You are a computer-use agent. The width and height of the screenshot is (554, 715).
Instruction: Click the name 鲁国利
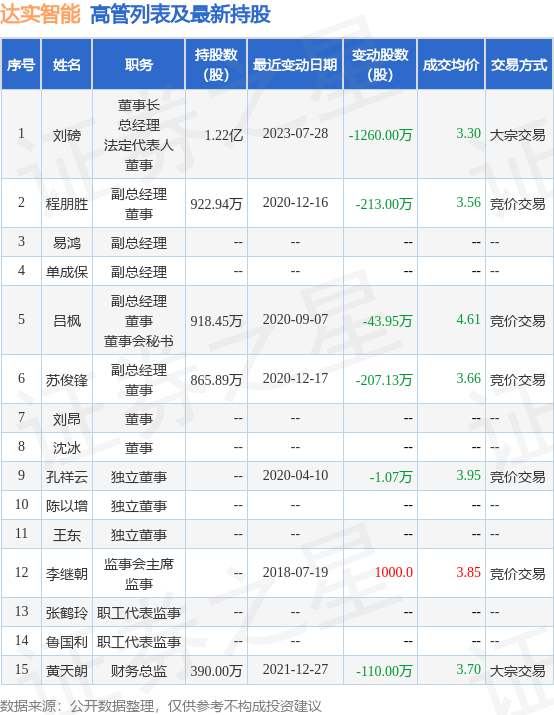pyautogui.click(x=67, y=642)
